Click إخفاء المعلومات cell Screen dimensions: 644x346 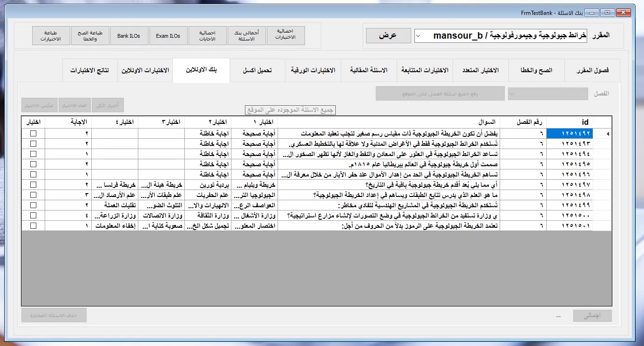tap(115, 225)
